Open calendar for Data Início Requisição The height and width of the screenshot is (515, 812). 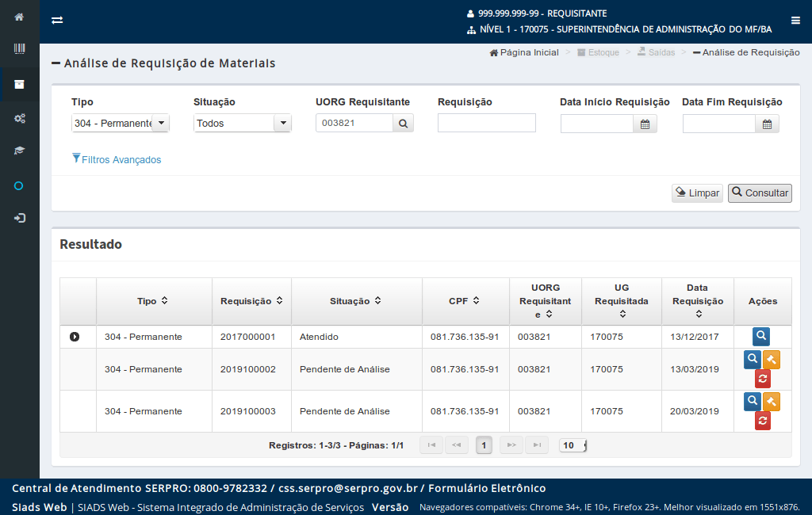point(645,124)
